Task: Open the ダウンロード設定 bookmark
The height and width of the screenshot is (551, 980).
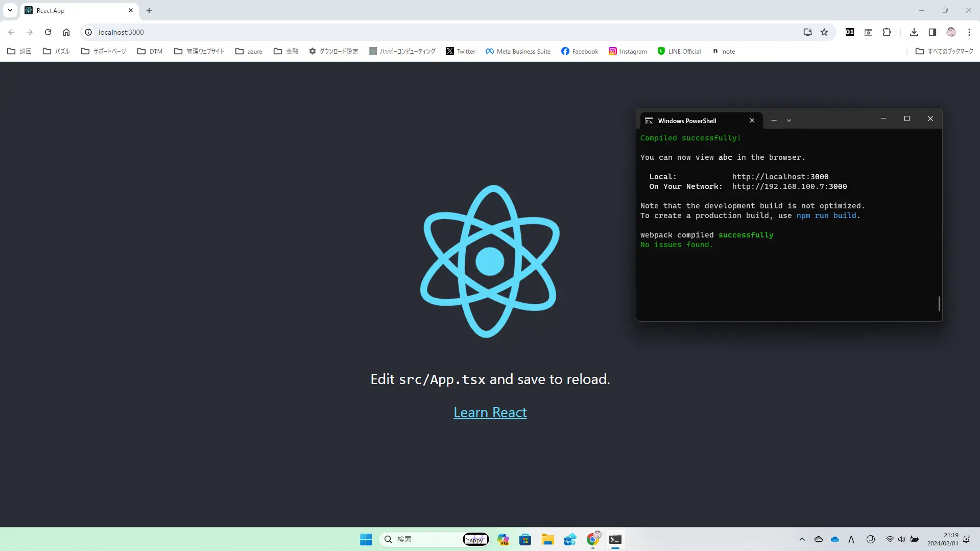Action: pyautogui.click(x=333, y=51)
